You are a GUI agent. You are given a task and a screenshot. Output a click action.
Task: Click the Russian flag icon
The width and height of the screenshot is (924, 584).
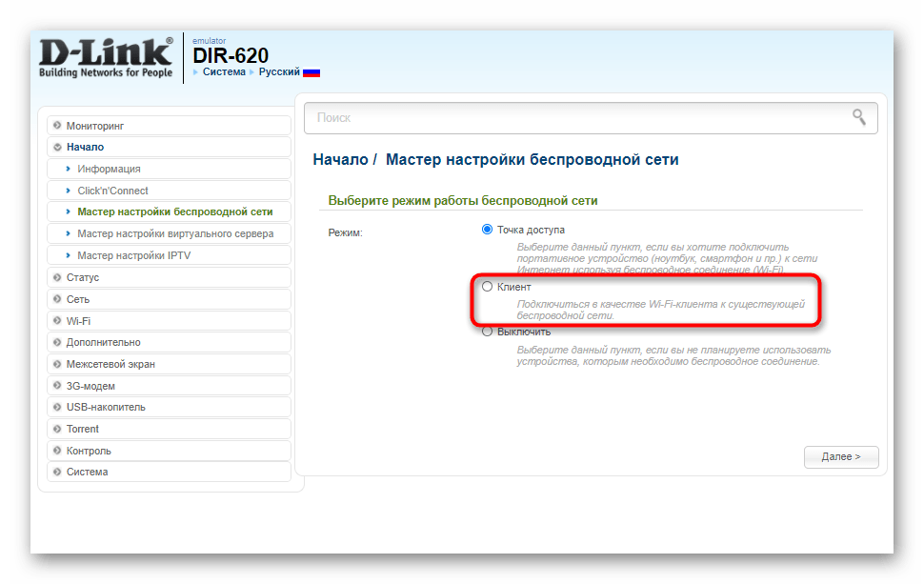(x=311, y=72)
